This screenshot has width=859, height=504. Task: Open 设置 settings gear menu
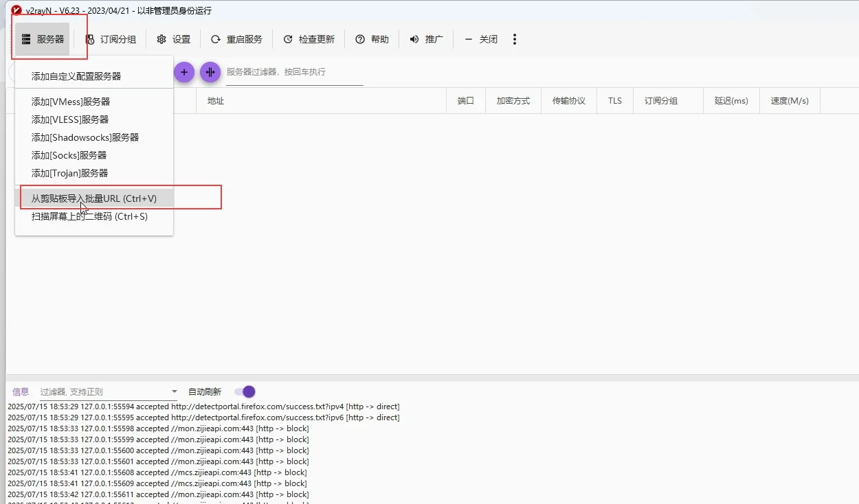tap(173, 39)
